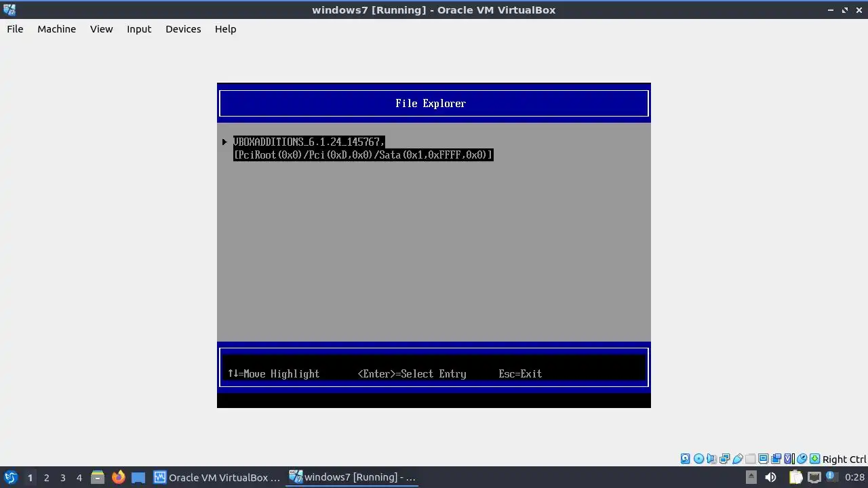Click the eject media tray icon
Image resolution: width=868 pixels, height=488 pixels.
751,477
